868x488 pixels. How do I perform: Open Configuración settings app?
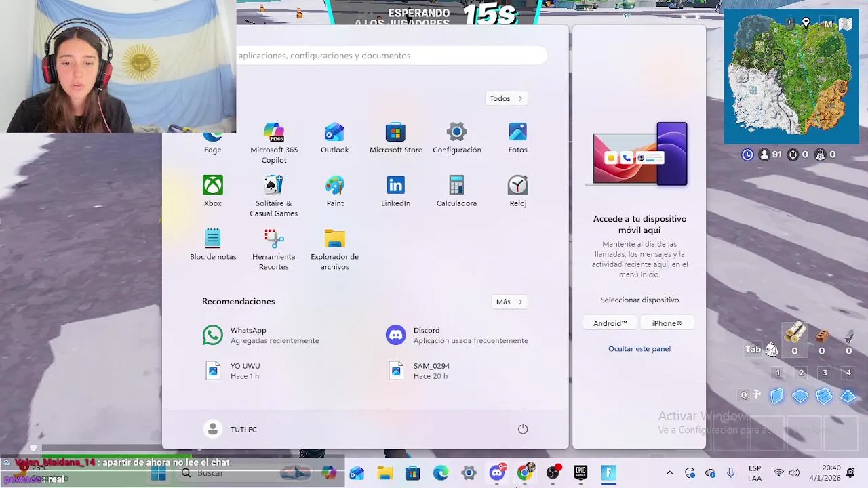tap(456, 138)
